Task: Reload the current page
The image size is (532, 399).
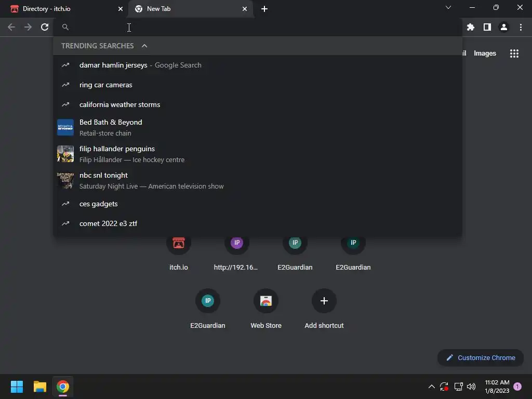Action: [x=45, y=27]
